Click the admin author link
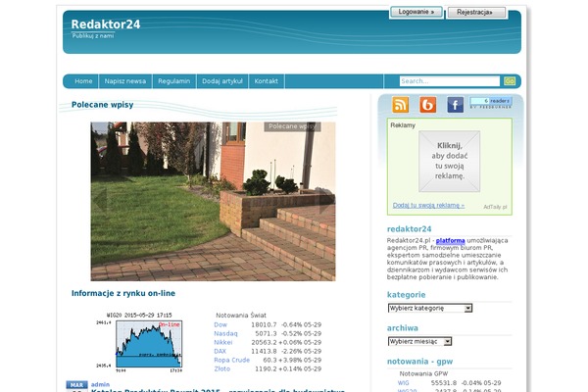588x392 pixels. (101, 384)
